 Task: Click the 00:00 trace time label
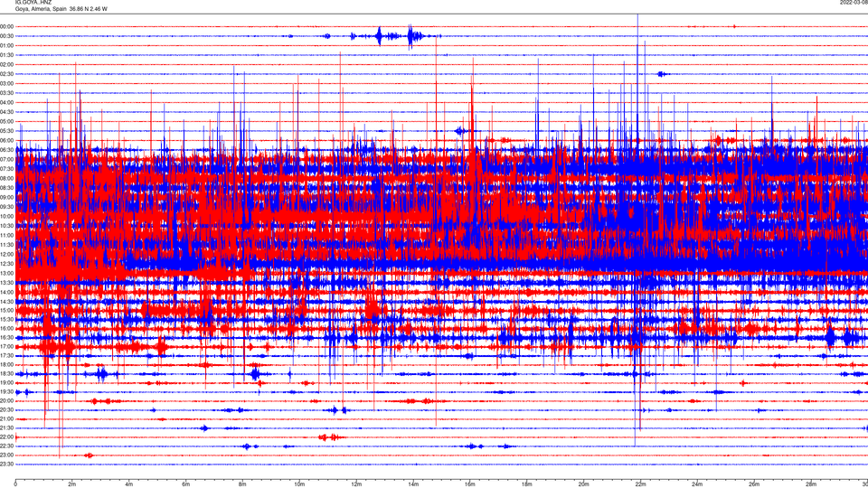click(x=6, y=26)
